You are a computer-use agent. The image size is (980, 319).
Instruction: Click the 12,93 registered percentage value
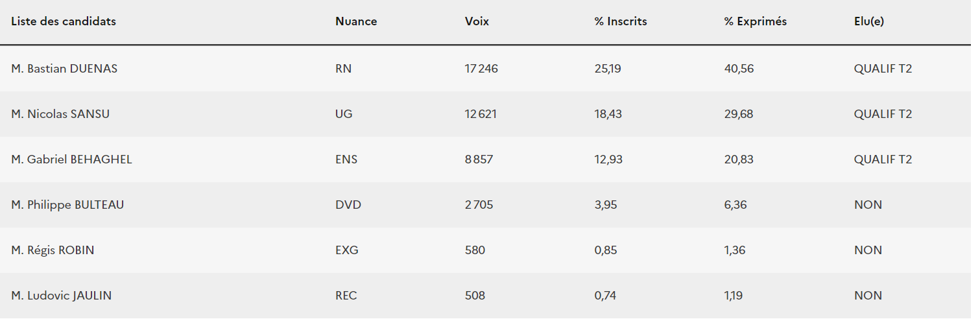(608, 159)
